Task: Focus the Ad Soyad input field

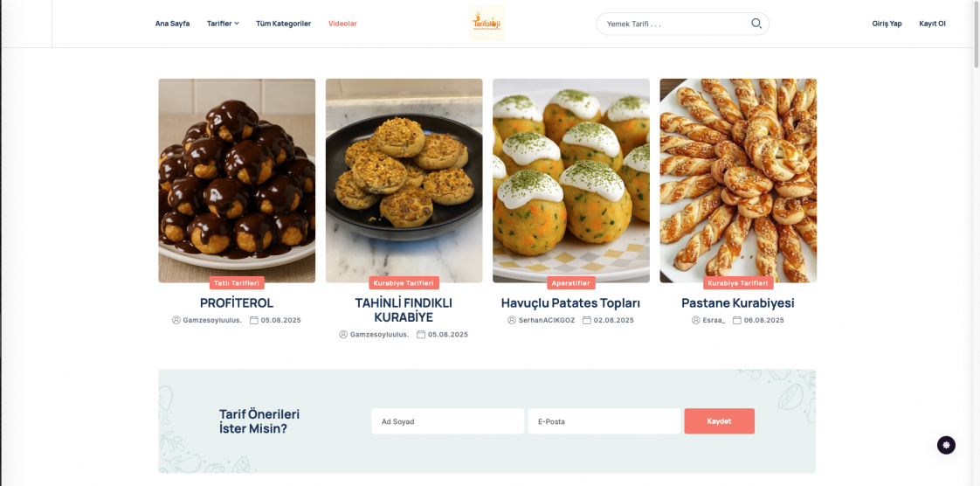Action: click(447, 421)
